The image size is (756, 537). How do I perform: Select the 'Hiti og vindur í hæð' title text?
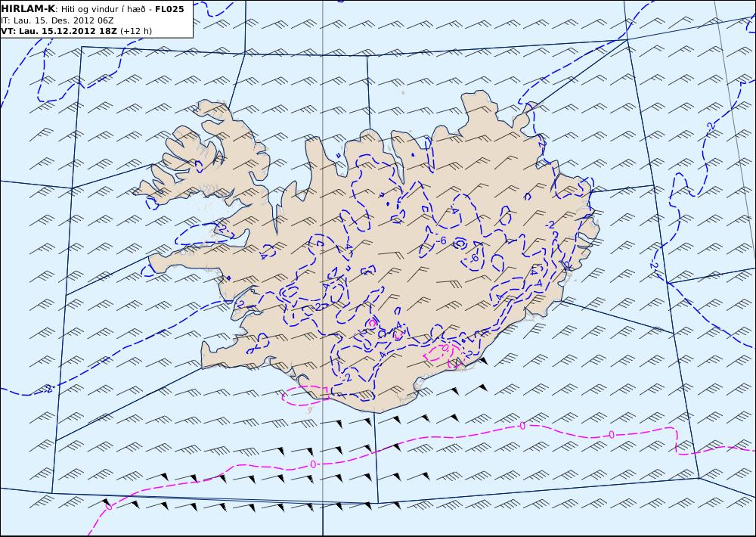point(103,9)
